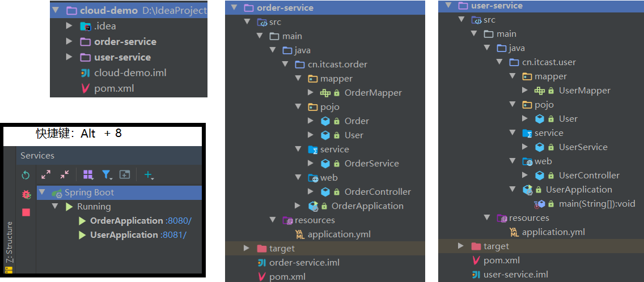
Task: Click the green run icon beside OrderApplication
Action: [82, 221]
